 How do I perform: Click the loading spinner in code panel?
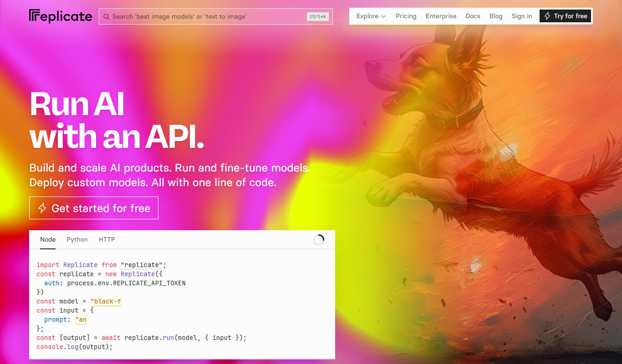click(x=319, y=240)
